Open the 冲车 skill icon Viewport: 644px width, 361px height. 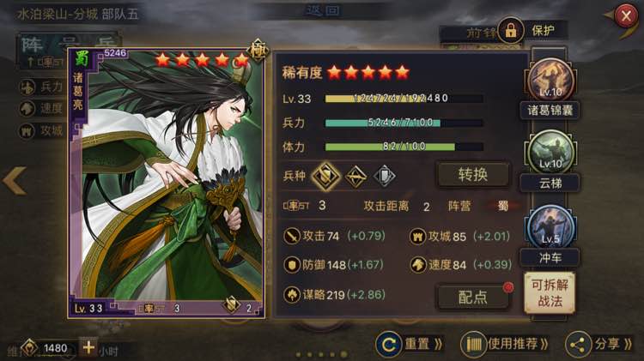tap(550, 227)
